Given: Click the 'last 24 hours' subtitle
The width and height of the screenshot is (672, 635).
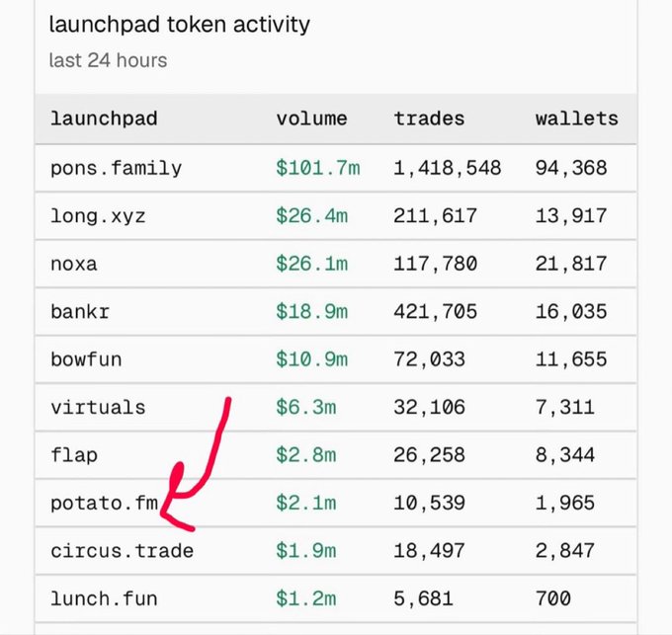Looking at the screenshot, I should (108, 60).
